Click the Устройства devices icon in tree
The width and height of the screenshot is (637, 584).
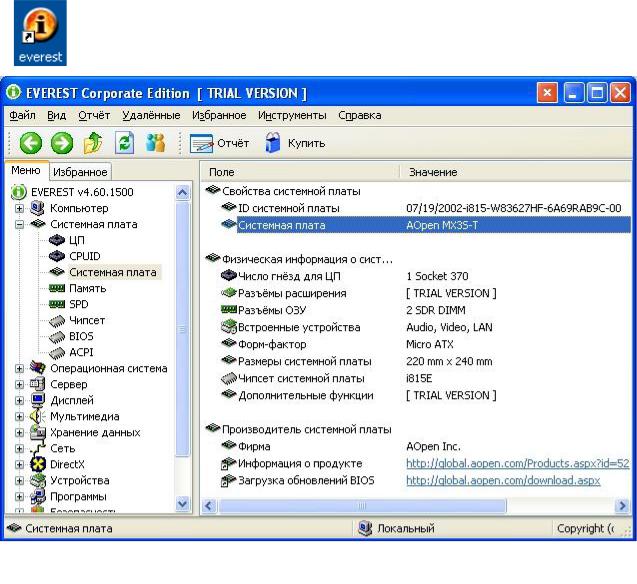click(37, 480)
